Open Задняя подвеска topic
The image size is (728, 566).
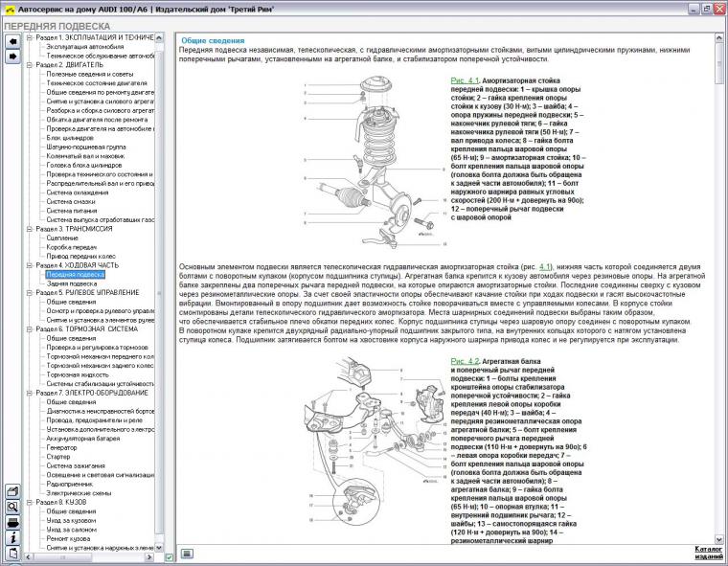[72, 283]
